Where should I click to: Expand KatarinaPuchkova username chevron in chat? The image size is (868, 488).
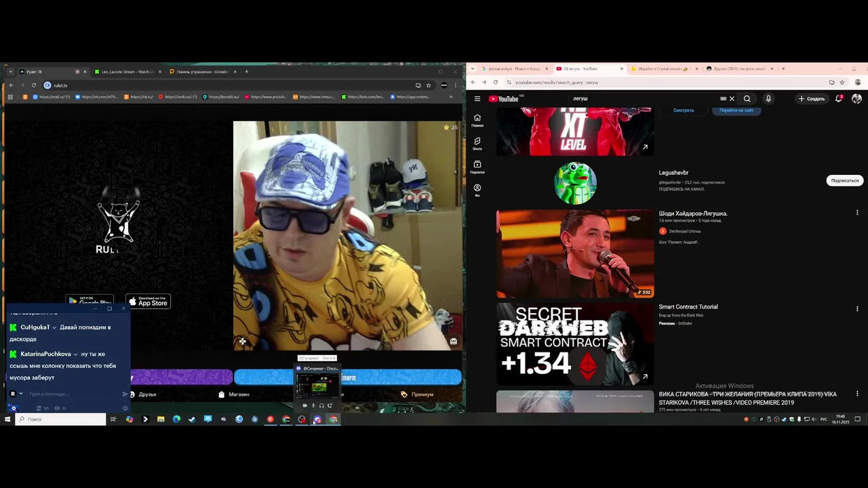(75, 354)
